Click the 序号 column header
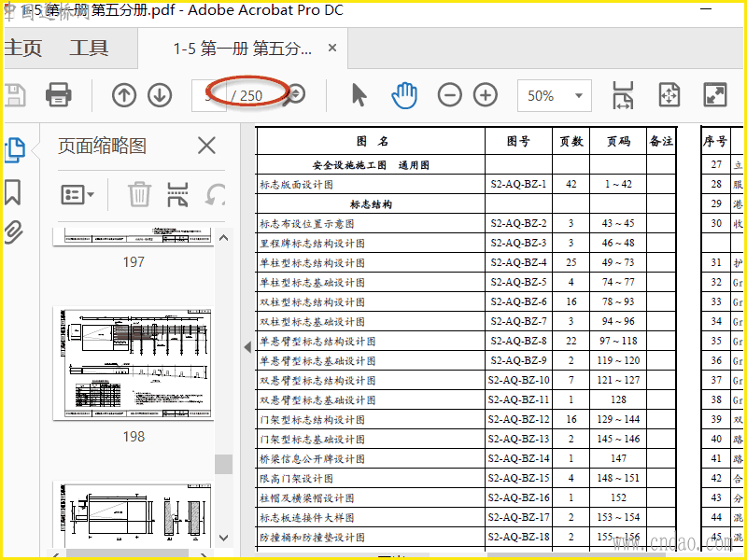Image resolution: width=747 pixels, height=560 pixels. pyautogui.click(x=715, y=141)
